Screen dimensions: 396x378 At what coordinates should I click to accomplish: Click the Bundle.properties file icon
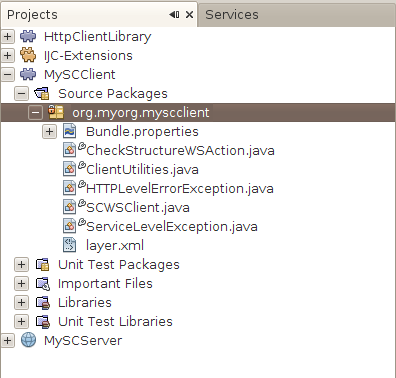pos(70,131)
